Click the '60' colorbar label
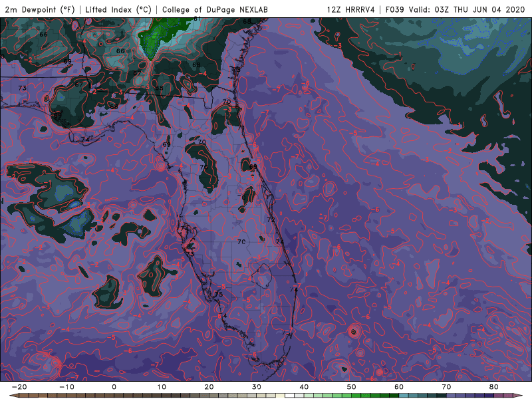The width and height of the screenshot is (532, 399). pos(399,387)
